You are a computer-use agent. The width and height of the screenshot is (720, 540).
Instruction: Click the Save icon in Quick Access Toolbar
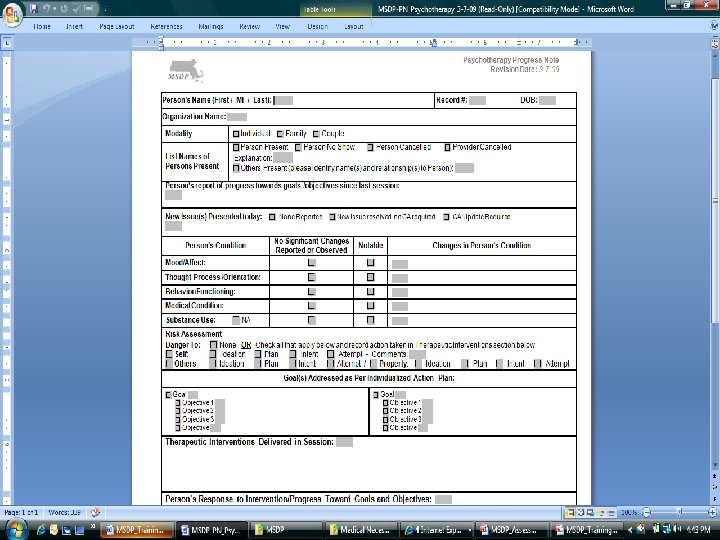coord(34,9)
